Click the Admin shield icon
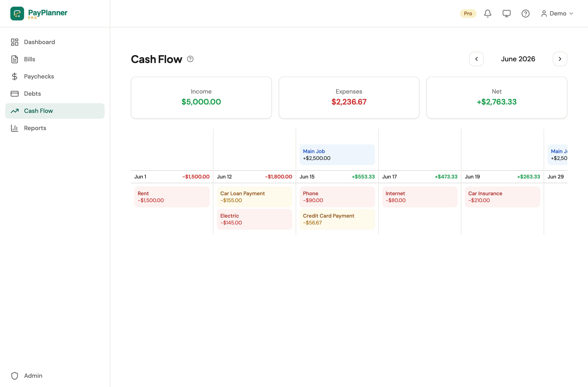588x387 pixels. coord(15,376)
